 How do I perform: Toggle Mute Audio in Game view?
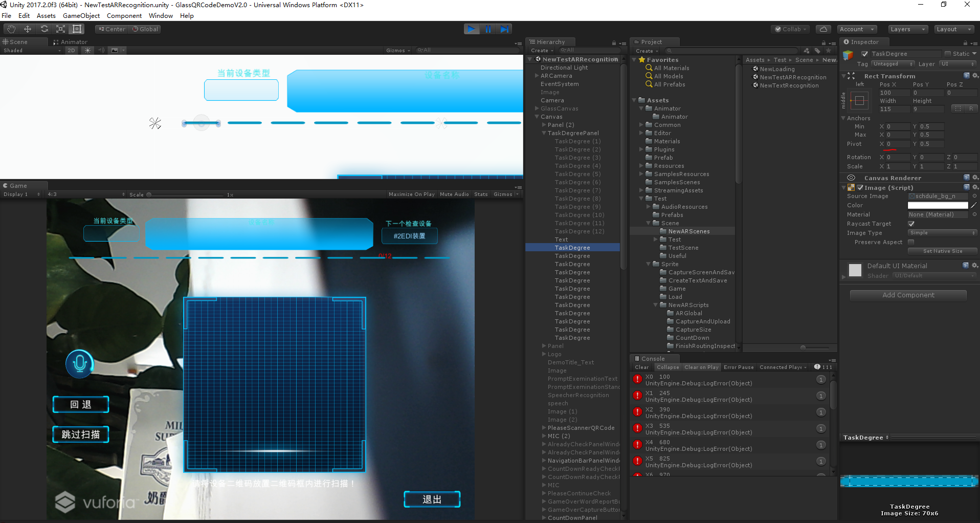[x=454, y=194]
